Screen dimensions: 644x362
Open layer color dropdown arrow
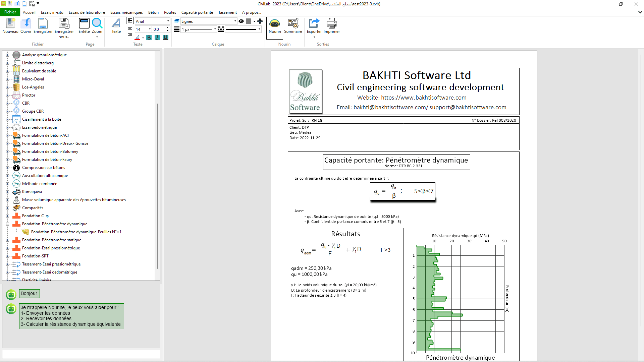tap(254, 21)
